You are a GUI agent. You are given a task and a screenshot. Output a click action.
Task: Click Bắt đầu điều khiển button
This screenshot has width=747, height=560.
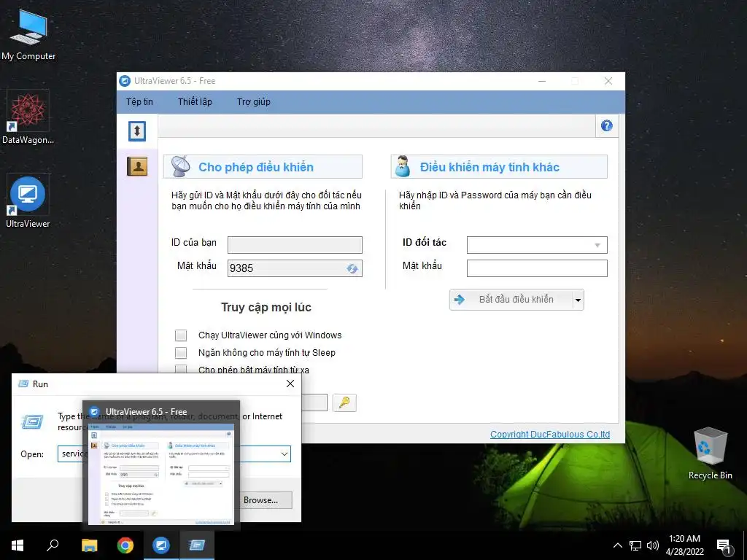pos(511,300)
